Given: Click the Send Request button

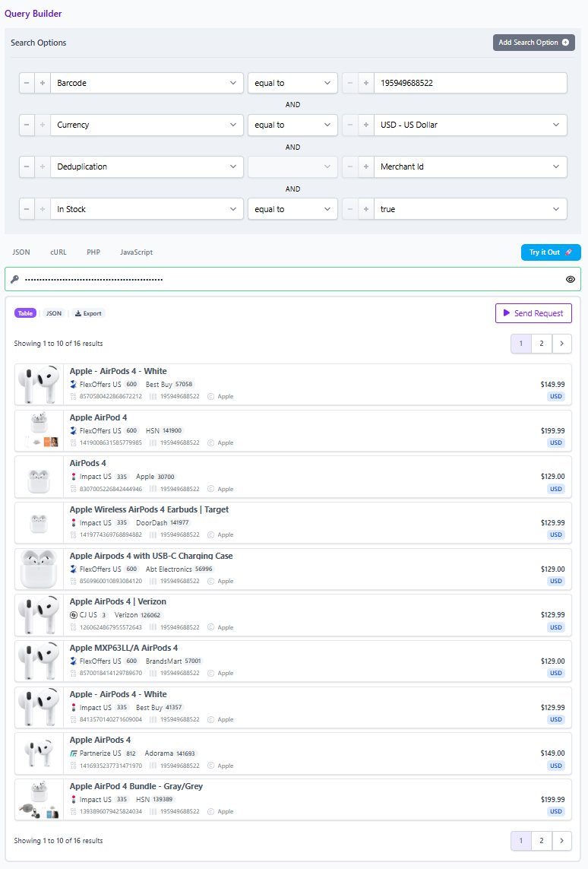Looking at the screenshot, I should [533, 313].
